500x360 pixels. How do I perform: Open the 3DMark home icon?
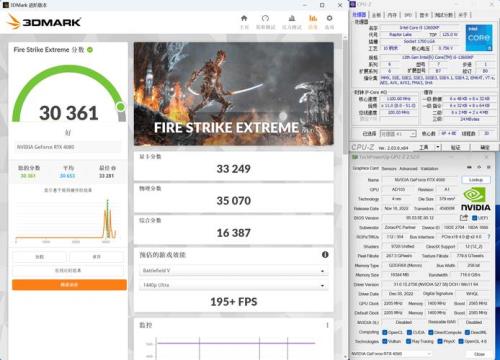coord(244,19)
